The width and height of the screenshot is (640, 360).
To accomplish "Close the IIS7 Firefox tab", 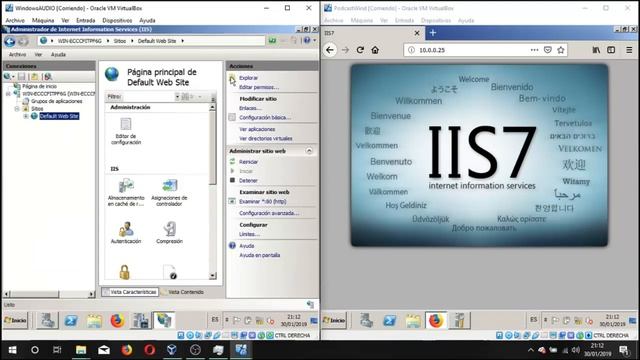I will click(x=417, y=33).
